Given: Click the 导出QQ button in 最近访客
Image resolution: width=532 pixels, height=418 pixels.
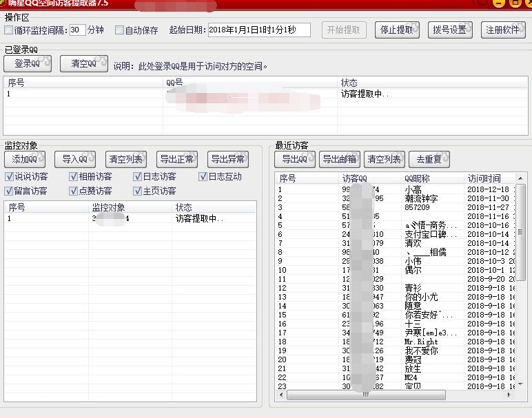Looking at the screenshot, I should click(x=295, y=159).
